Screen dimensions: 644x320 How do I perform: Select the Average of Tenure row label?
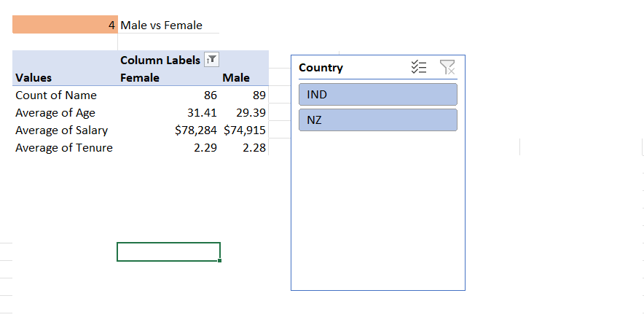(x=64, y=148)
